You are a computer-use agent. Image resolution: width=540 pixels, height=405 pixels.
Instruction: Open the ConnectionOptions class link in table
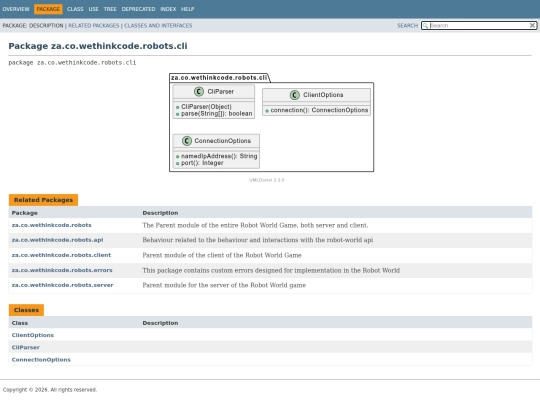tap(41, 360)
